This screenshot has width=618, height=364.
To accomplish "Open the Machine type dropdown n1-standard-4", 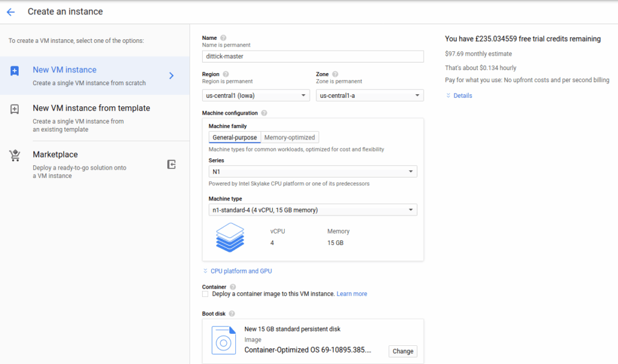I will (x=313, y=210).
